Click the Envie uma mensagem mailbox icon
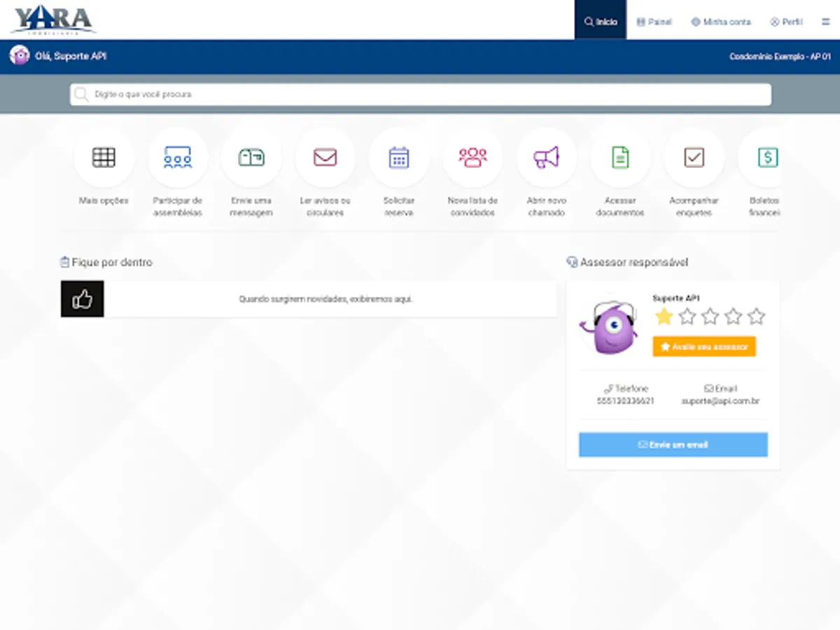 pyautogui.click(x=251, y=157)
